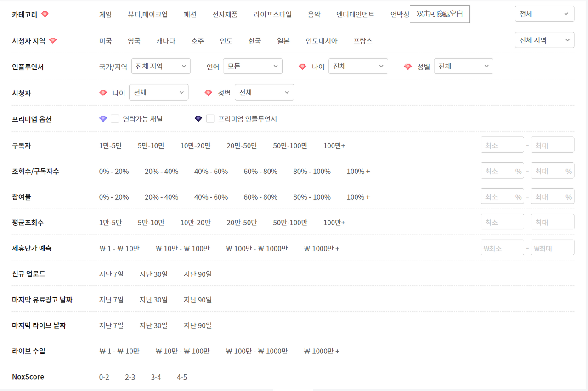Select NoxScore range 0-2
The width and height of the screenshot is (588, 391).
(x=104, y=377)
